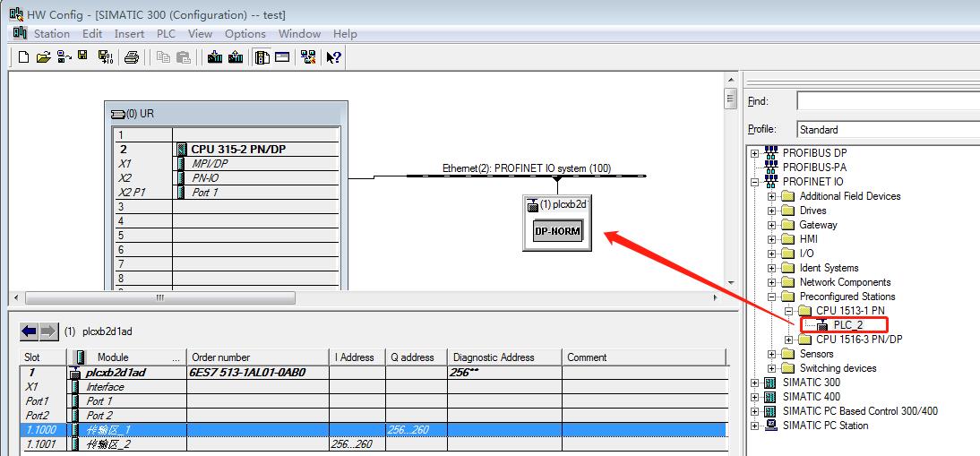
Task: Open the Window menu
Action: 299,34
